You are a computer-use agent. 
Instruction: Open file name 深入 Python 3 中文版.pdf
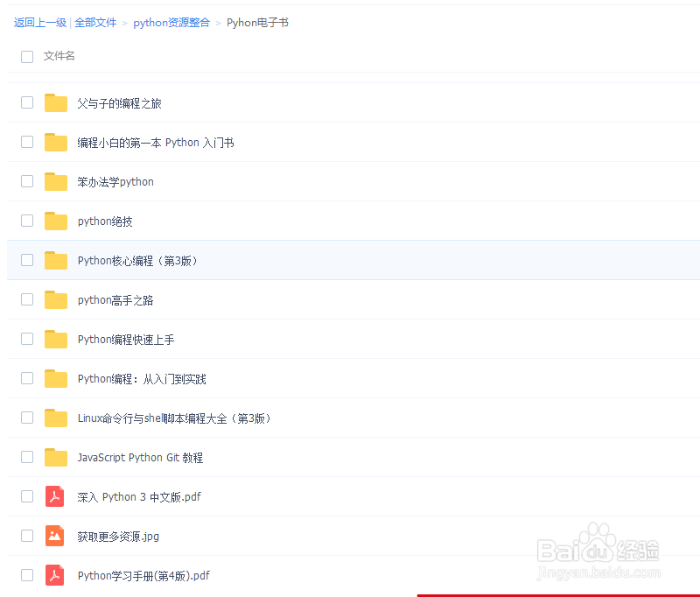pos(139,497)
